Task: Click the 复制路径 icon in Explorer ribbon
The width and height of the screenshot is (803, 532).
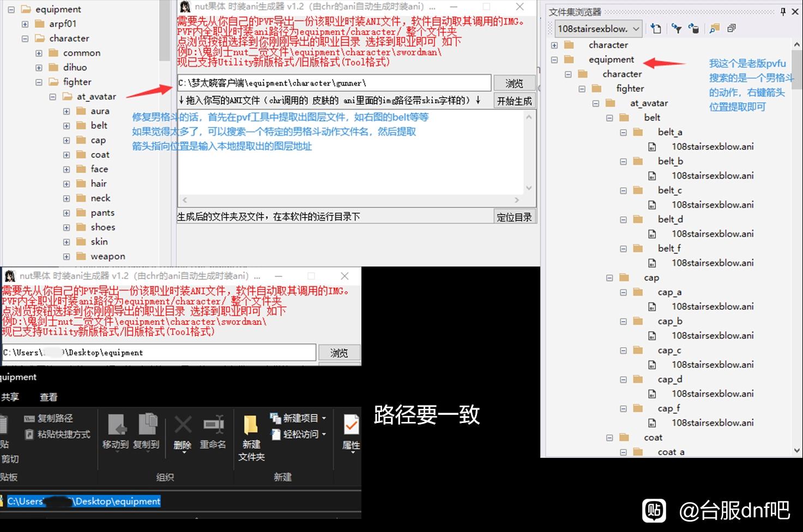Action: (29, 418)
